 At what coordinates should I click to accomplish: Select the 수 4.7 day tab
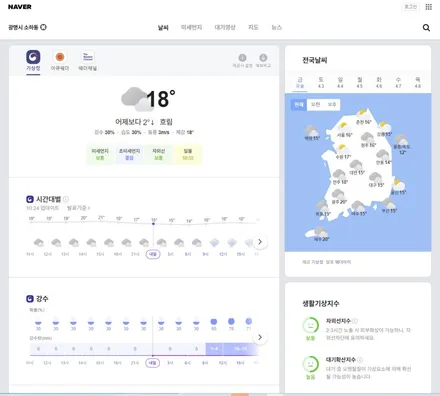398,82
